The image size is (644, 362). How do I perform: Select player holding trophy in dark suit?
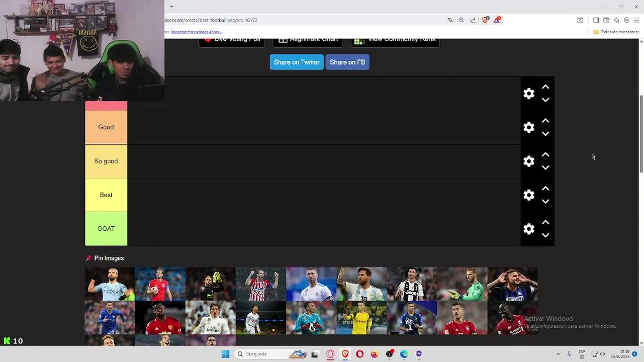[412, 318]
